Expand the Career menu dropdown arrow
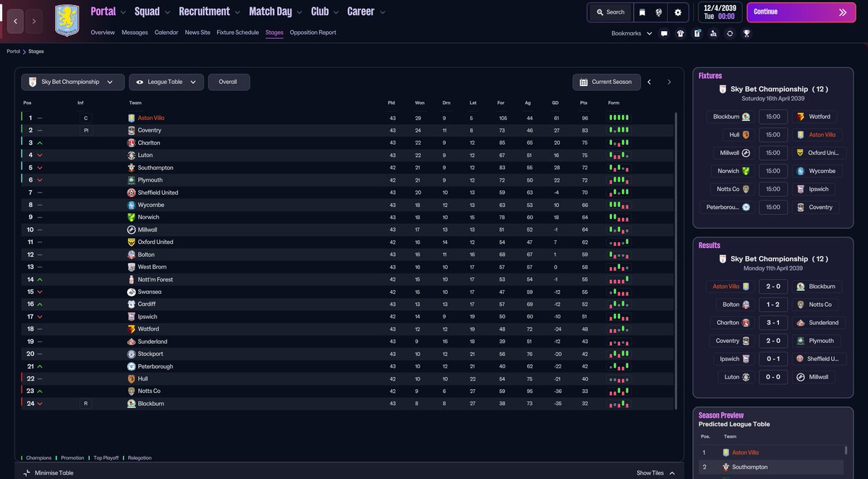 pyautogui.click(x=382, y=12)
